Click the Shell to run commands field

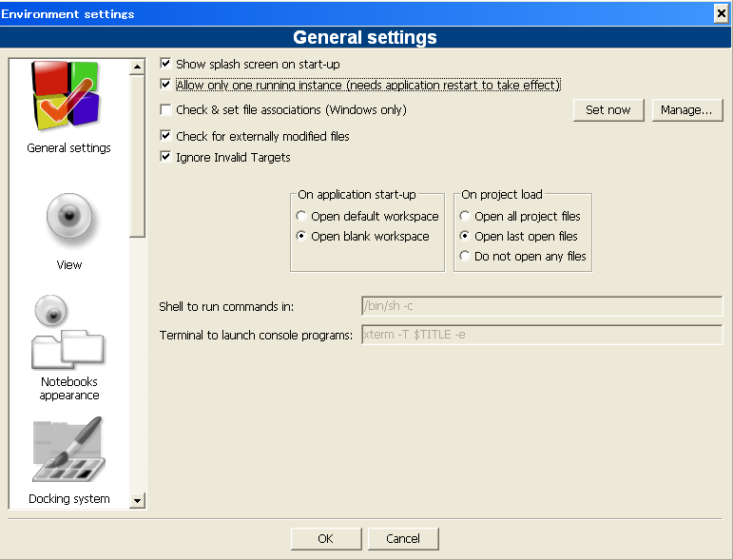(542, 306)
